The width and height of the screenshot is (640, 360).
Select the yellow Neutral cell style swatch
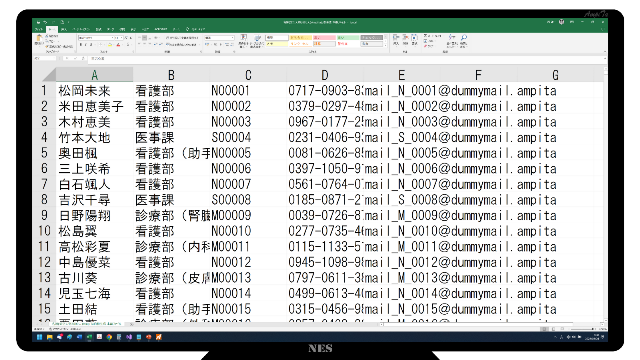tap(301, 38)
